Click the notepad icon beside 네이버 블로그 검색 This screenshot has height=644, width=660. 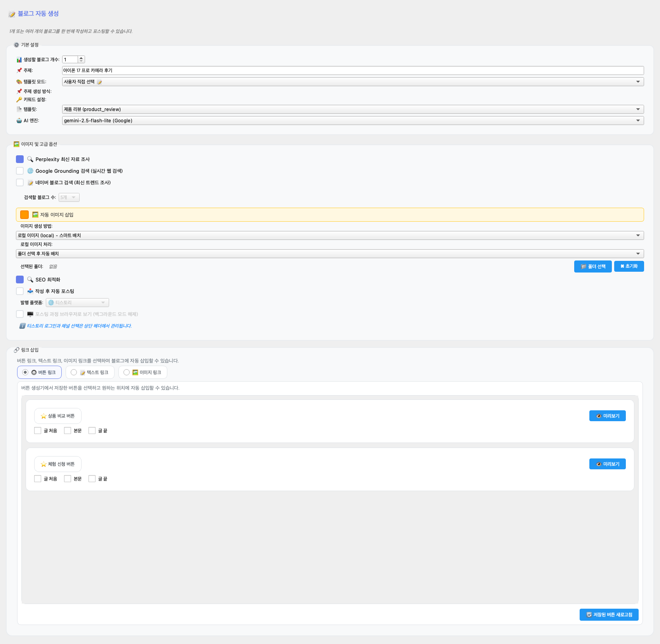[30, 182]
